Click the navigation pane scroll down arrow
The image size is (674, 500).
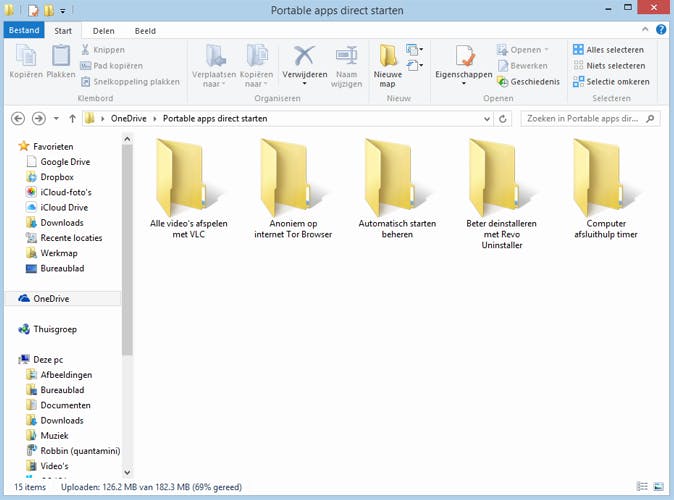tap(127, 472)
